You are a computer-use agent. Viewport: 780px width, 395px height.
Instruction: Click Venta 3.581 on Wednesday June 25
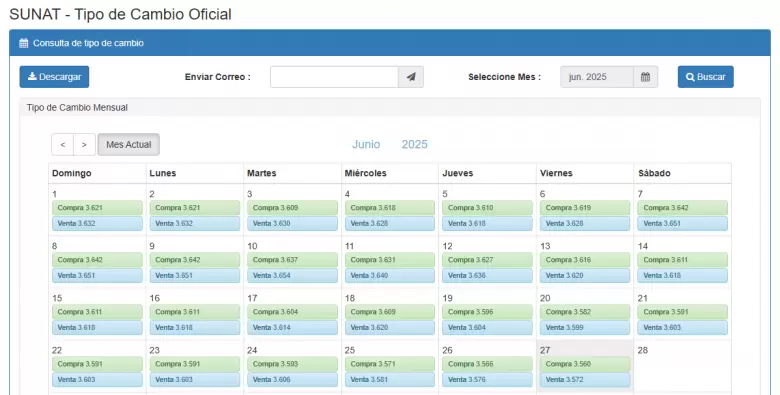(390, 380)
